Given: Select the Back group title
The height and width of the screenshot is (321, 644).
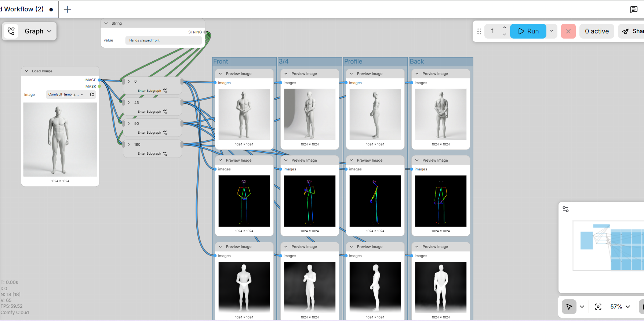Looking at the screenshot, I should point(417,61).
